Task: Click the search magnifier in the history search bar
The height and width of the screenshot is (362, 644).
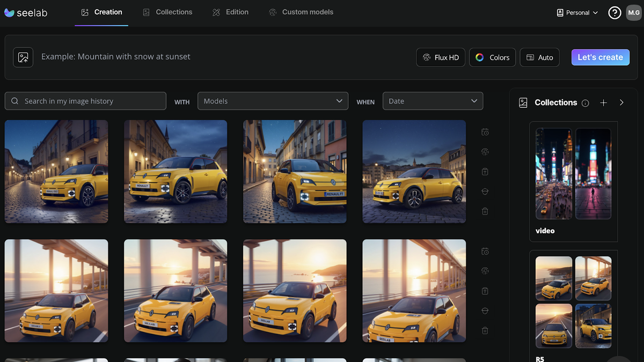Action: [x=14, y=101]
